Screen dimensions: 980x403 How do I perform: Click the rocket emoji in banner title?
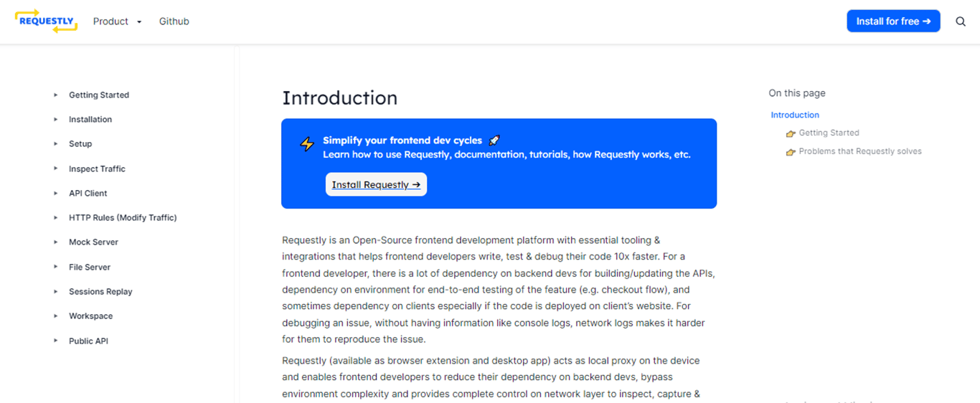click(494, 140)
